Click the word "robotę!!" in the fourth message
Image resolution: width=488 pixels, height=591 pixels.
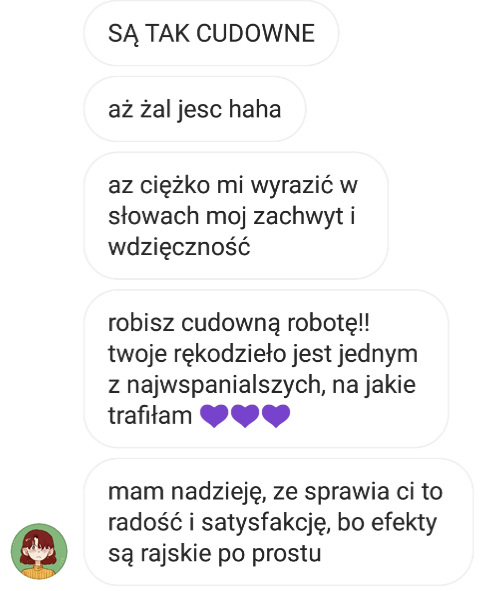click(329, 323)
